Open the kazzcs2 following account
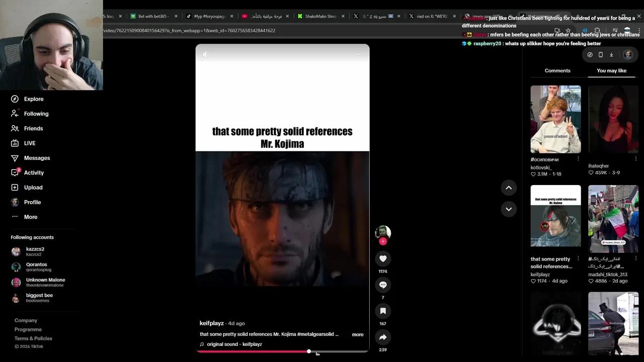 (x=28, y=251)
